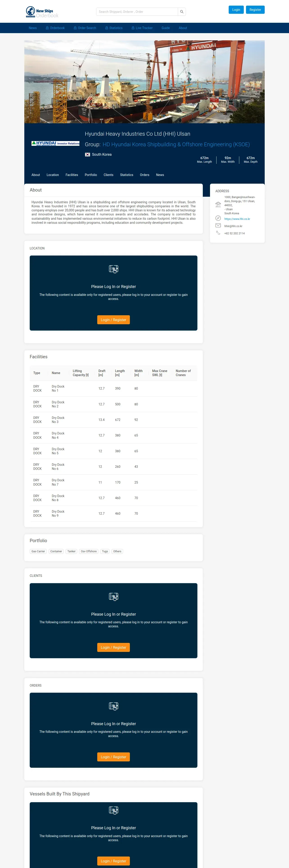The width and height of the screenshot is (289, 868).
Task: Open Orderbook in the navigation bar
Action: [x=55, y=28]
